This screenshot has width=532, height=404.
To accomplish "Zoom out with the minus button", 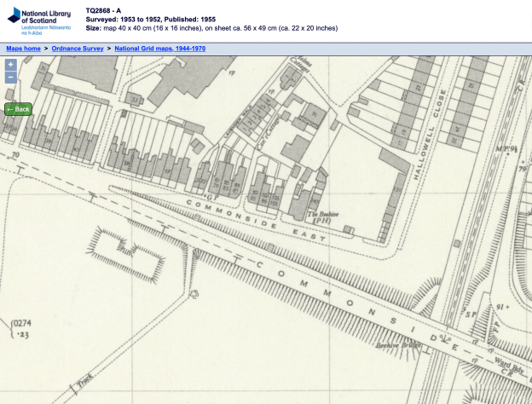I will click(x=10, y=78).
